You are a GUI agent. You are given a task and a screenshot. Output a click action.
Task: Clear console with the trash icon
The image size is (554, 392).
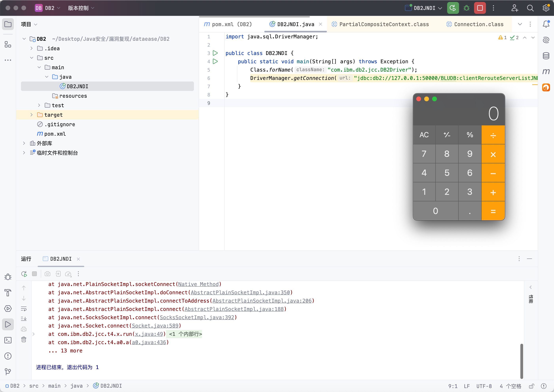point(24,340)
